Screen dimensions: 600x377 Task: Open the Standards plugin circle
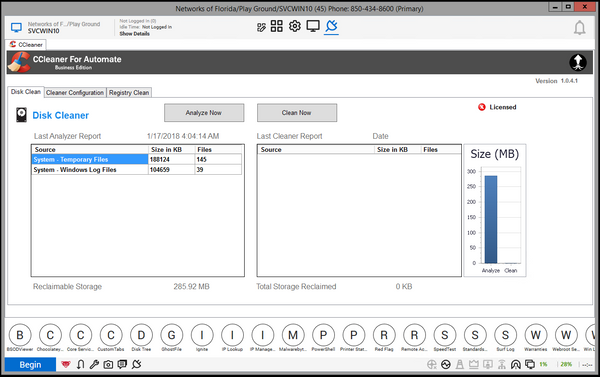pos(475,335)
